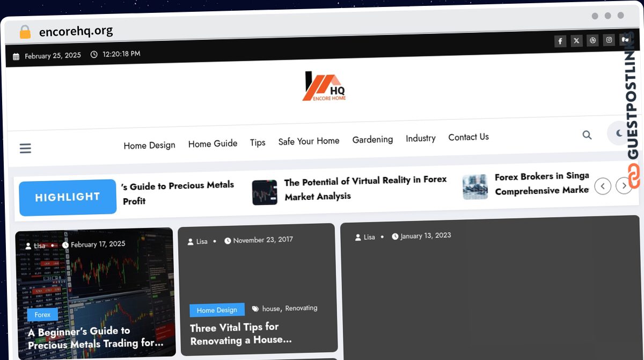Show next highlight with right arrow
The image size is (644, 360).
click(624, 186)
